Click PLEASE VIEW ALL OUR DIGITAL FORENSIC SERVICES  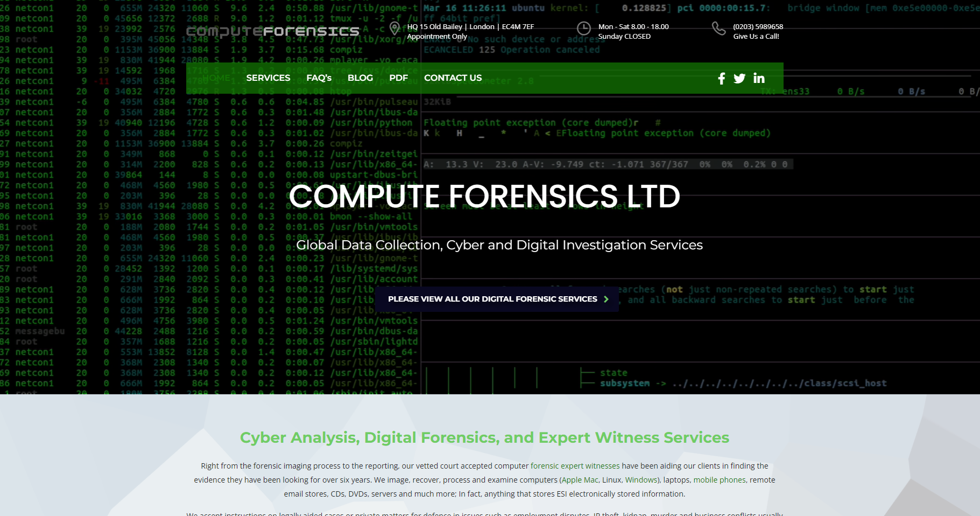(x=493, y=299)
